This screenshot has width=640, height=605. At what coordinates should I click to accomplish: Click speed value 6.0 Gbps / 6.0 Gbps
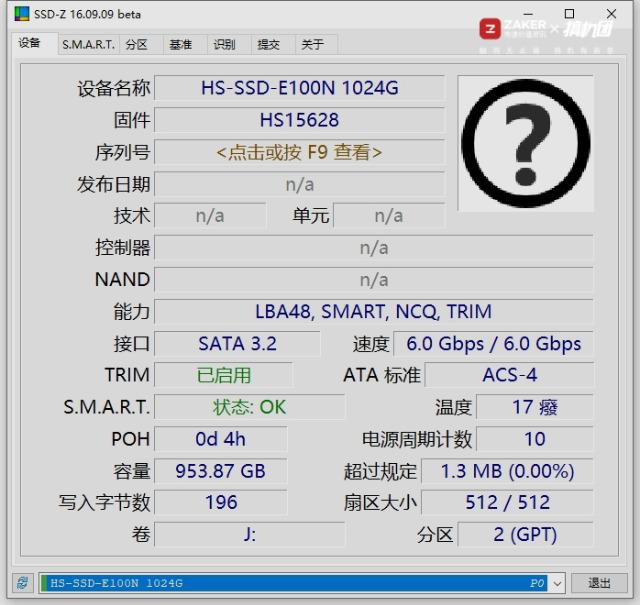point(493,344)
